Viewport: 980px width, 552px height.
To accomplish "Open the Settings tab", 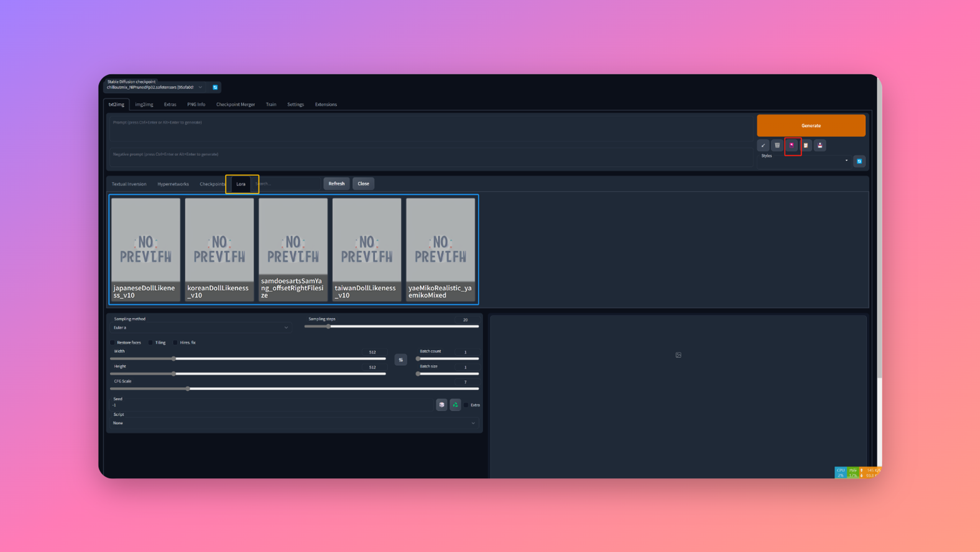I will (x=295, y=104).
